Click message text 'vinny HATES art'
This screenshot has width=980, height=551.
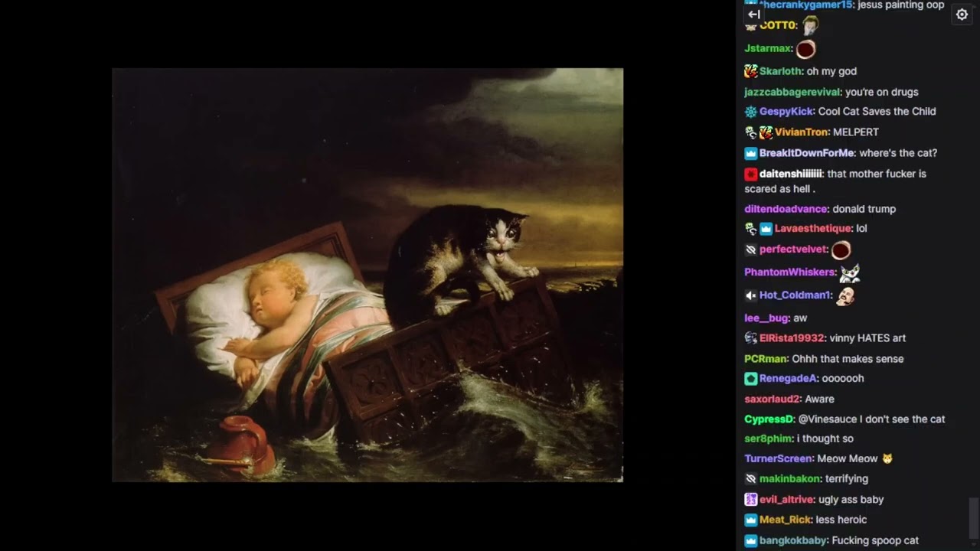click(868, 338)
